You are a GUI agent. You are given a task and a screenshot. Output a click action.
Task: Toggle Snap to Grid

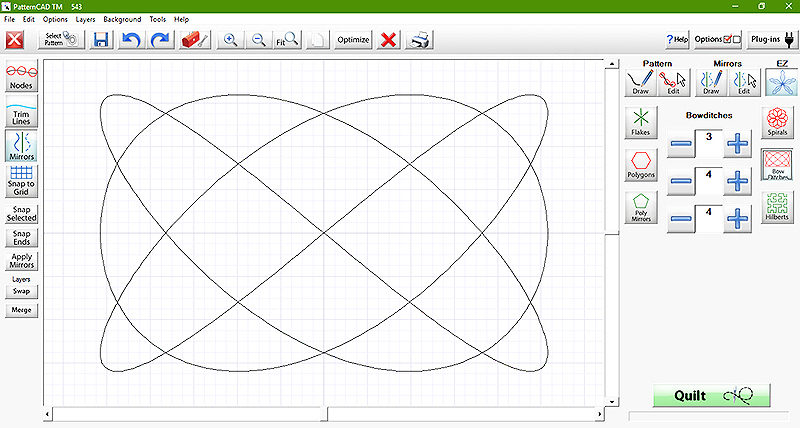(22, 180)
